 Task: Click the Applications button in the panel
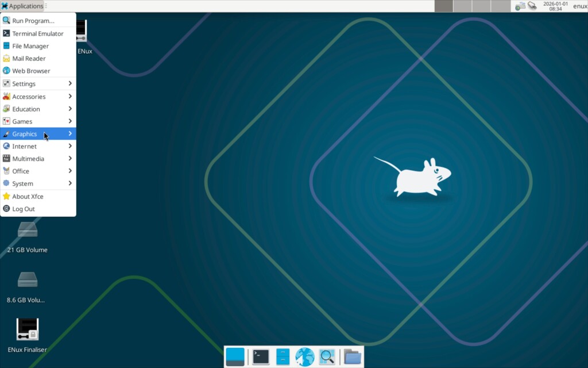pos(22,6)
